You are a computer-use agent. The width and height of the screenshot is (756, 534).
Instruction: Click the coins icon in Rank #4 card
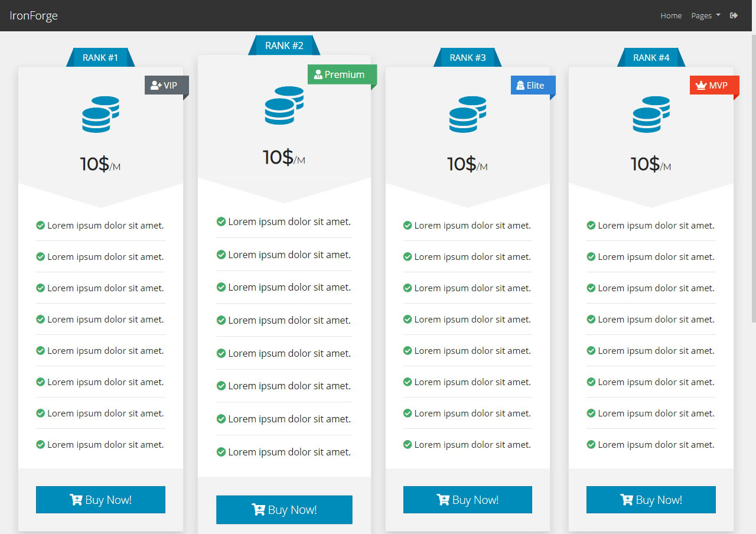pyautogui.click(x=651, y=114)
